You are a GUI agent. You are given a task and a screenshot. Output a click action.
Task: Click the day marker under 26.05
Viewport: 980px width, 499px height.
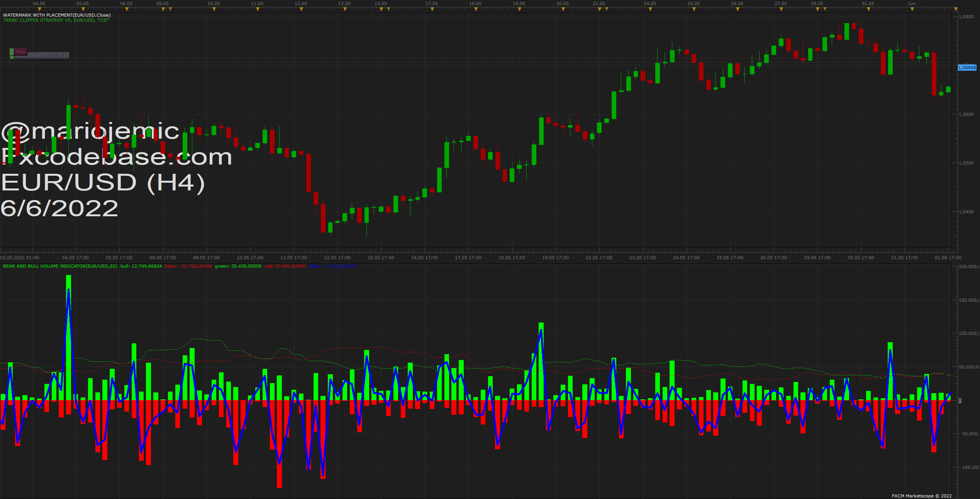(x=738, y=9)
